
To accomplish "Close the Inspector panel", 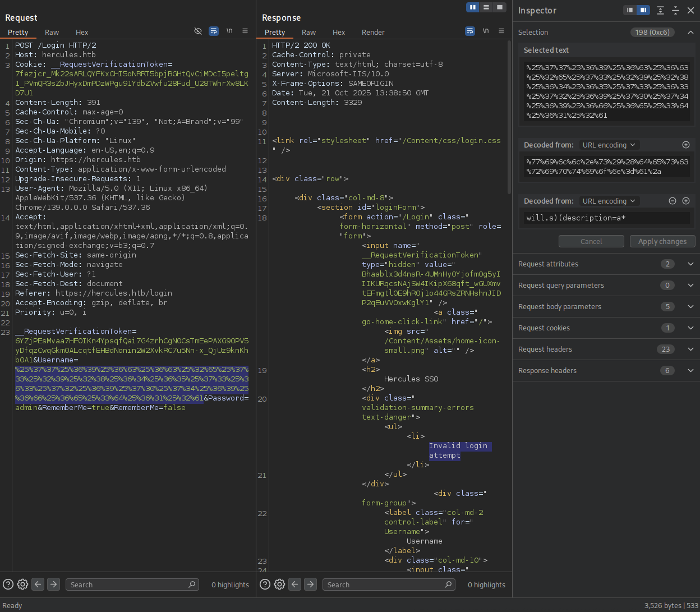I will coord(690,11).
